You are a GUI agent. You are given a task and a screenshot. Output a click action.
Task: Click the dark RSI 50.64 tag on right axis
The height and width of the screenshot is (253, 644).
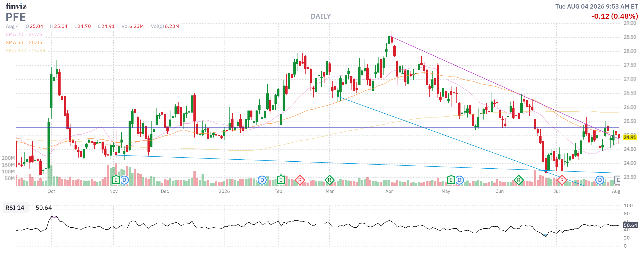(630, 225)
